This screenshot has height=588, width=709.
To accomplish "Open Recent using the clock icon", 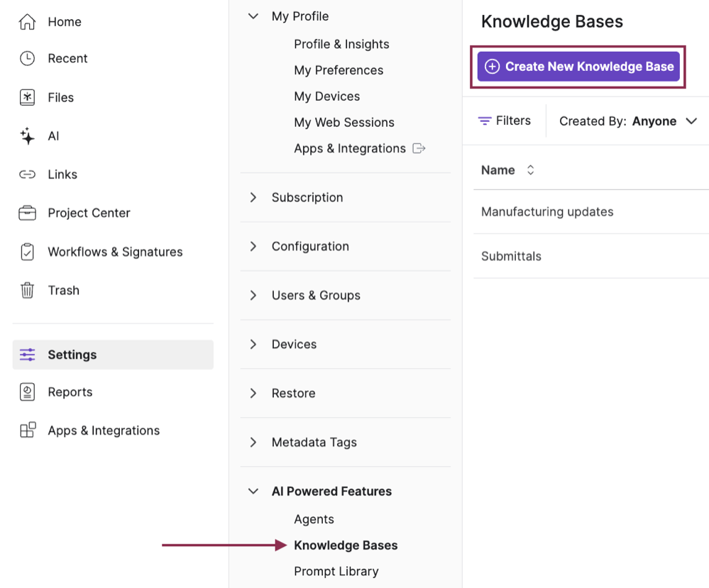I will (x=26, y=58).
